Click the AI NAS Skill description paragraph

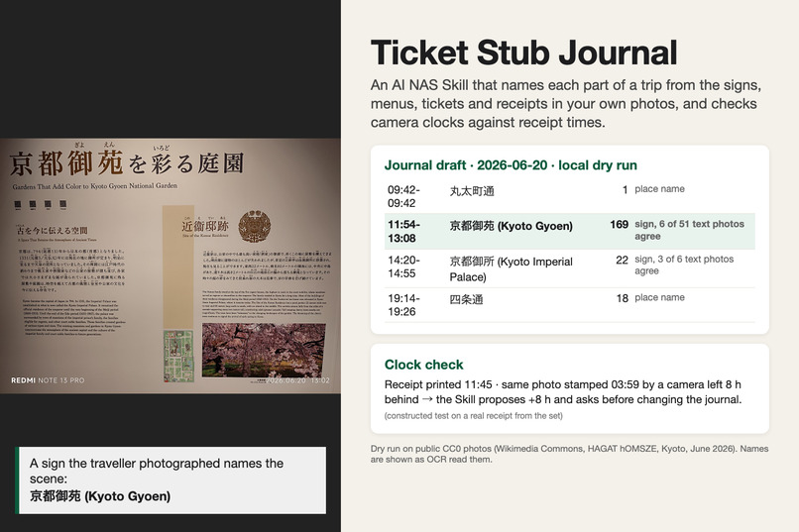[566, 104]
